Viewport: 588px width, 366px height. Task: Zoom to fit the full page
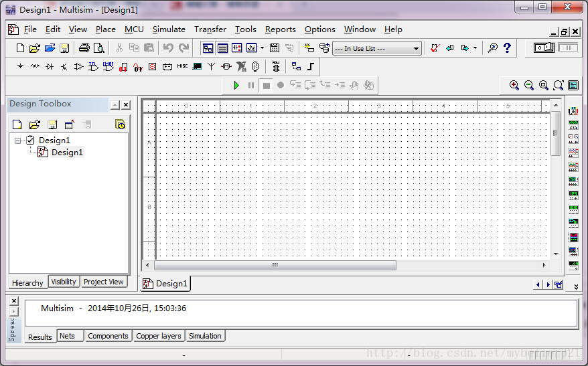tap(559, 86)
